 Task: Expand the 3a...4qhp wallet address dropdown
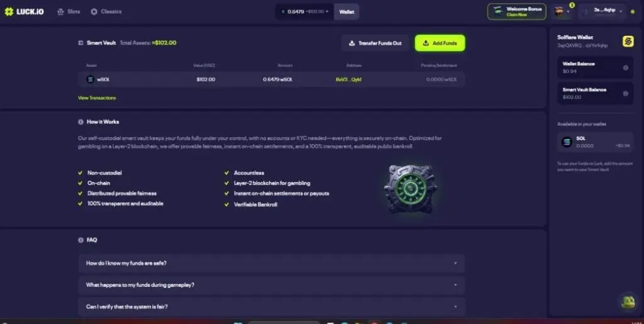point(603,11)
